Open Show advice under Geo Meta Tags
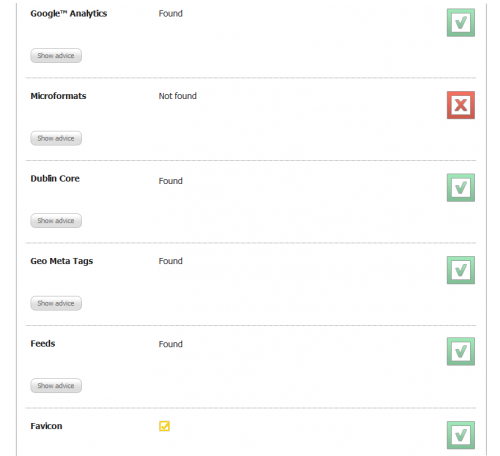500x456 pixels. tap(56, 303)
